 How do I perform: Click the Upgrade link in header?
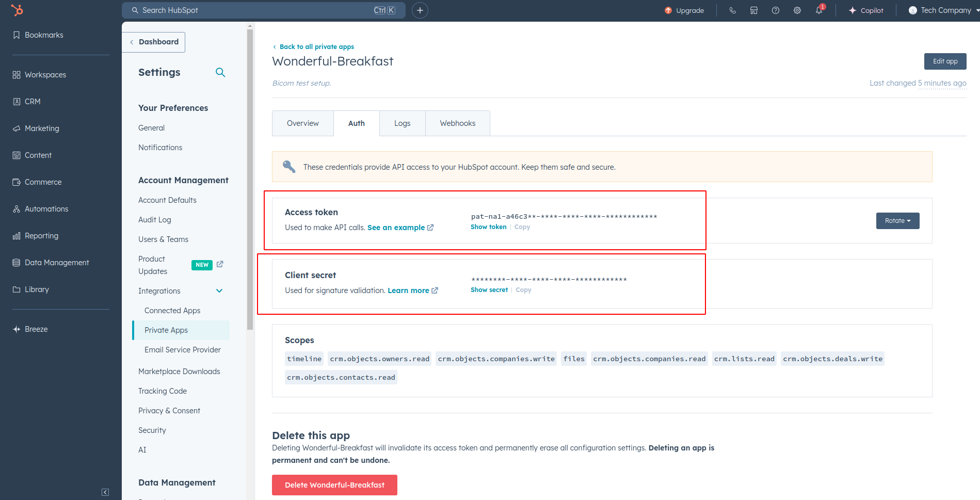tap(684, 10)
